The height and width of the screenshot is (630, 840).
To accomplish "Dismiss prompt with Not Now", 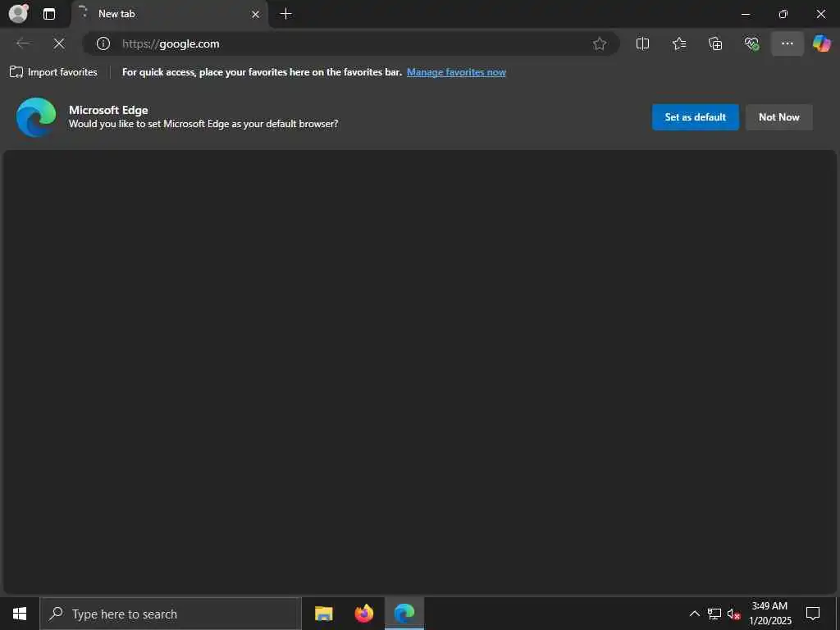I will click(779, 116).
